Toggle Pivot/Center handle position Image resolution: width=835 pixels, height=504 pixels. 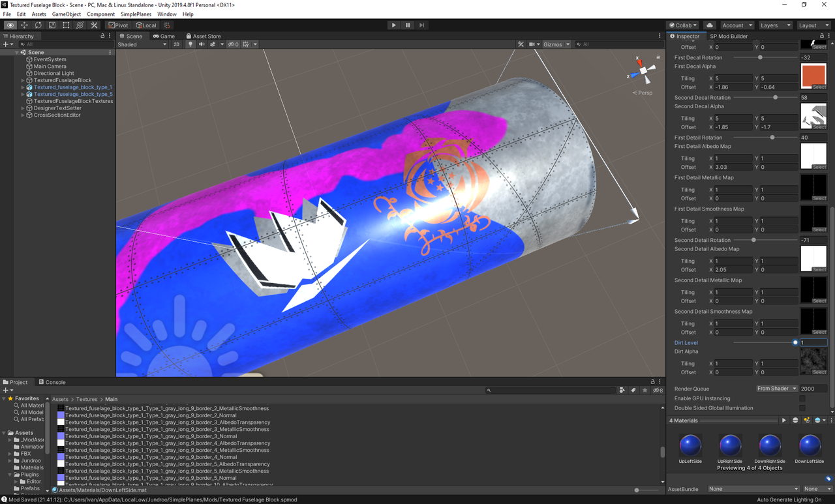tap(119, 25)
